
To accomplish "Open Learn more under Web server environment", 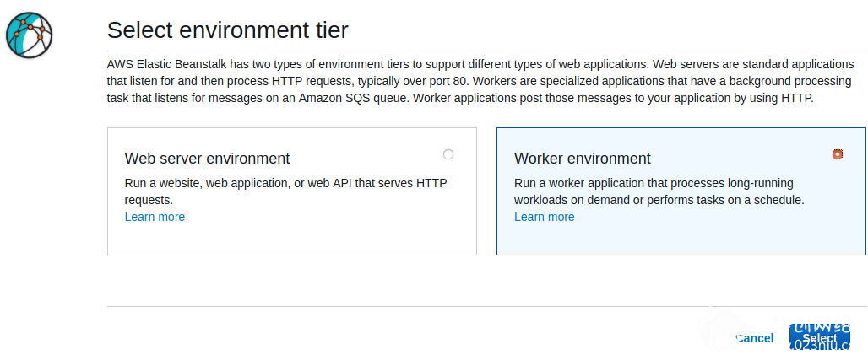I will pos(155,217).
